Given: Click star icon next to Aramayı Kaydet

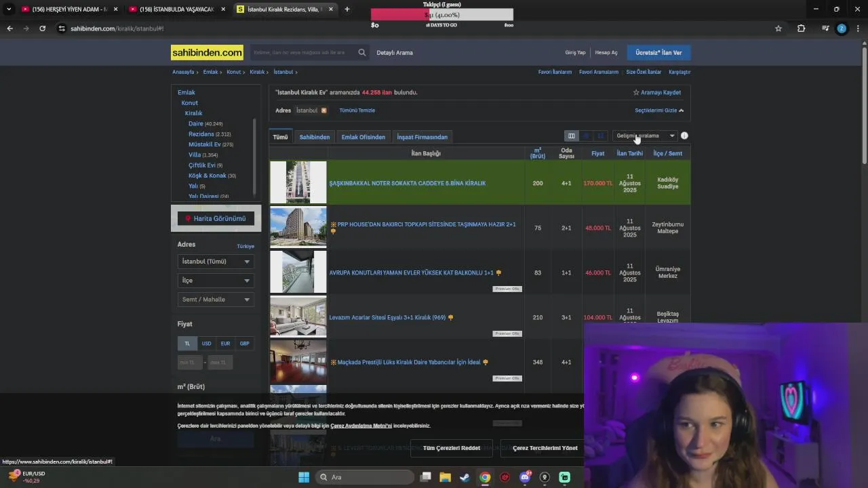Looking at the screenshot, I should click(x=636, y=92).
